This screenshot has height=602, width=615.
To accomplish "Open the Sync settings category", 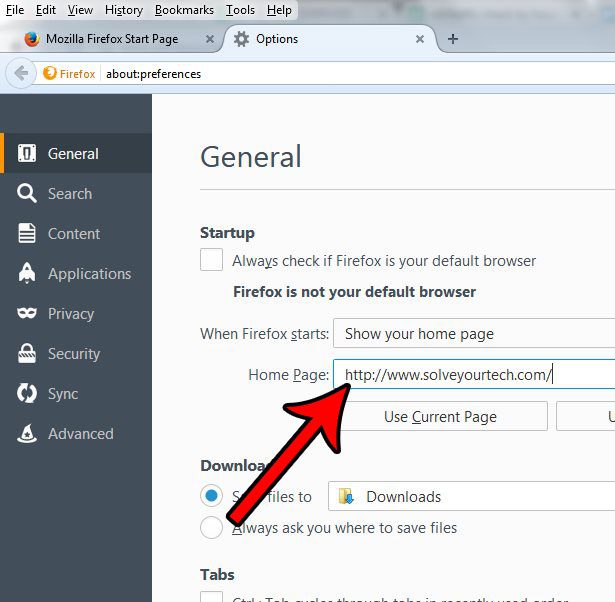I will [x=76, y=393].
